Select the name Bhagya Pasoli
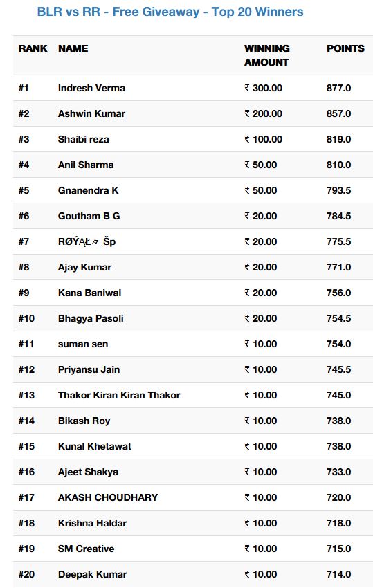The height and width of the screenshot is (588, 373). pos(91,318)
